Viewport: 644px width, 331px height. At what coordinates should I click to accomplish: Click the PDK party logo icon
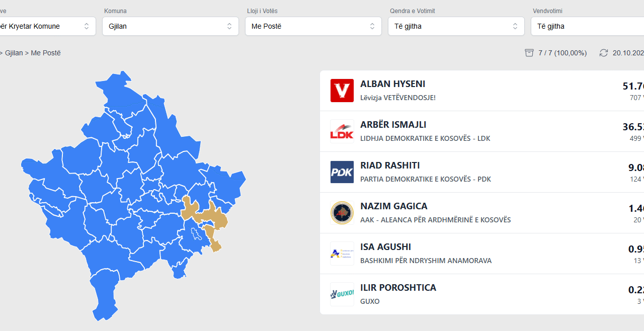click(x=342, y=172)
